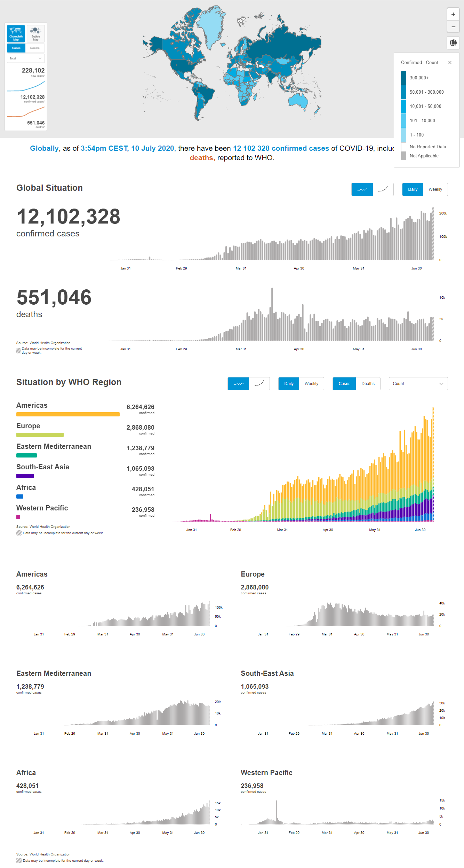This screenshot has width=464, height=868.
Task: Click the Americas orange region bar
Action: [x=68, y=414]
